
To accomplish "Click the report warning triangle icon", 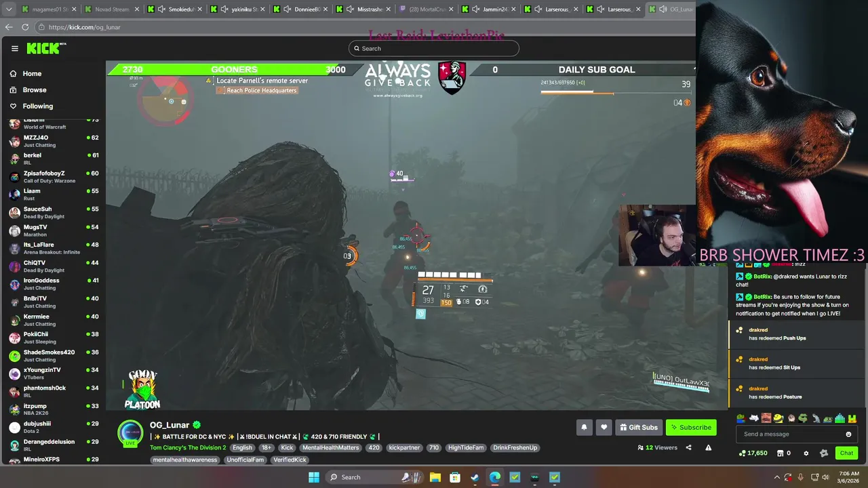I will click(x=708, y=447).
